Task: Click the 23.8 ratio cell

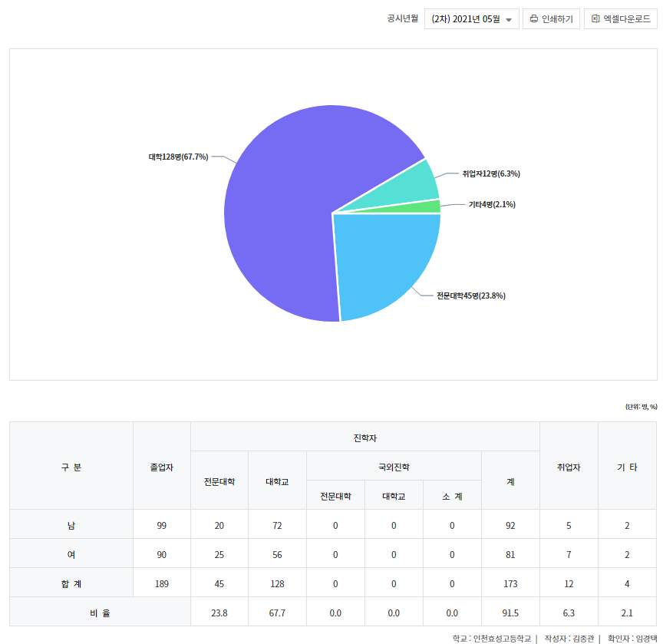Action: point(219,612)
